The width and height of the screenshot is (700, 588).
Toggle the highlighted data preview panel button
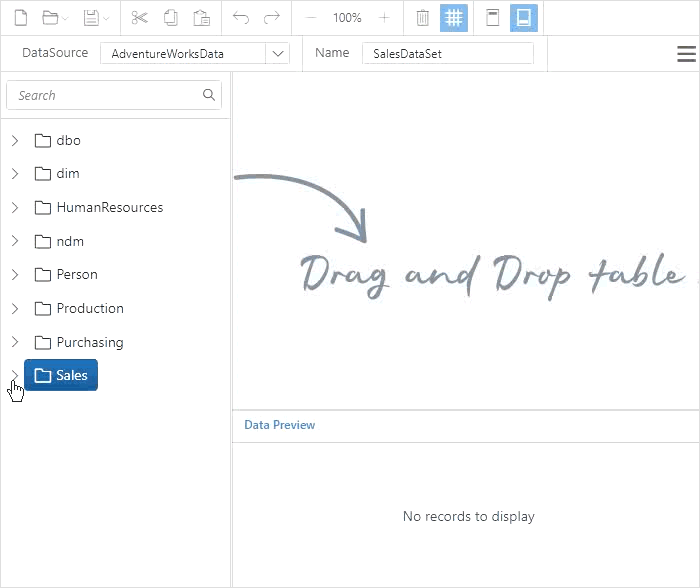click(x=523, y=18)
